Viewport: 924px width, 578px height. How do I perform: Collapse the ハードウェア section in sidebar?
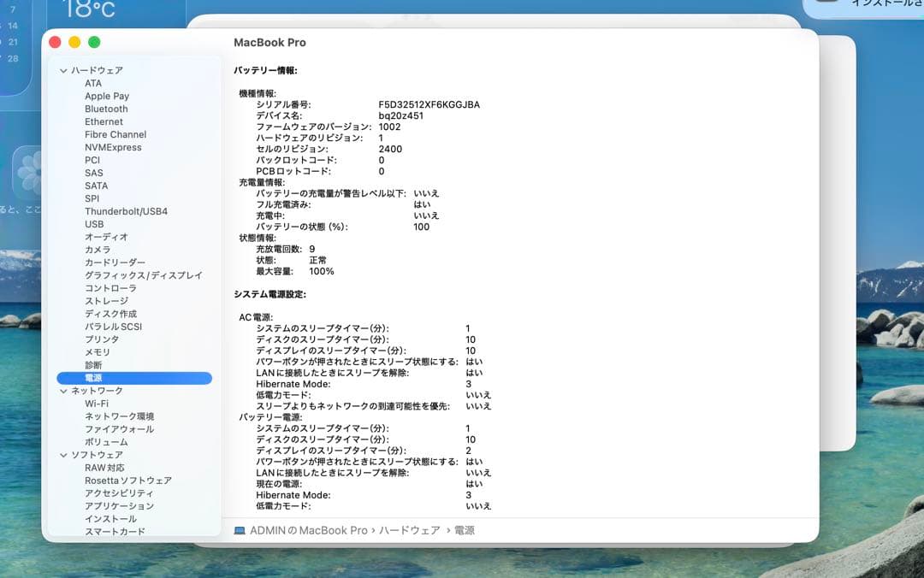pyautogui.click(x=63, y=71)
